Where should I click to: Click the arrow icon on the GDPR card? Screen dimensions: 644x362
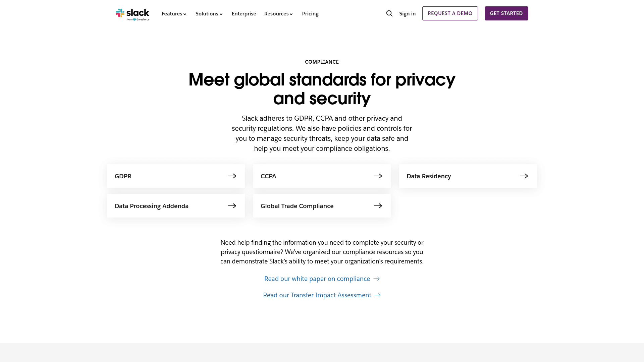232,176
